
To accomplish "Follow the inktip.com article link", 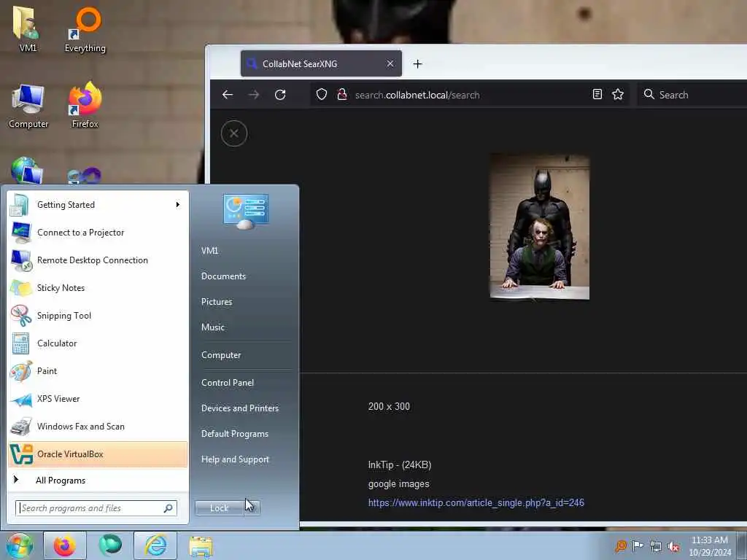I will tap(476, 503).
